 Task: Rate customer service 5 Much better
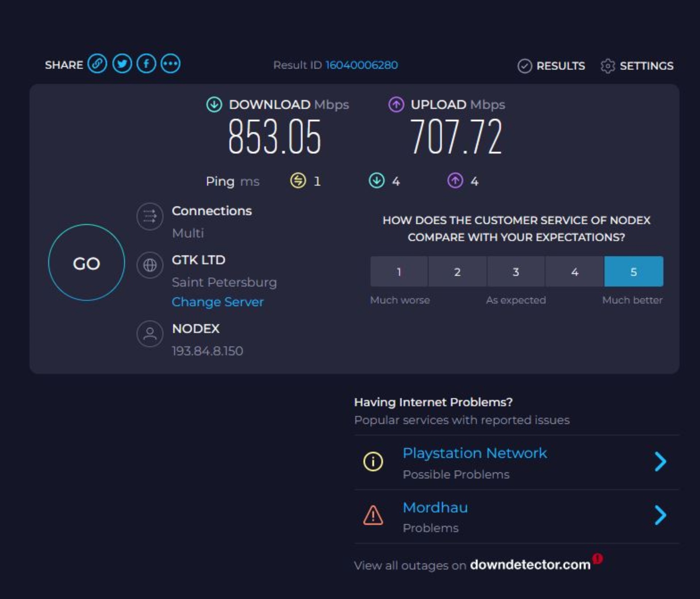coord(634,272)
